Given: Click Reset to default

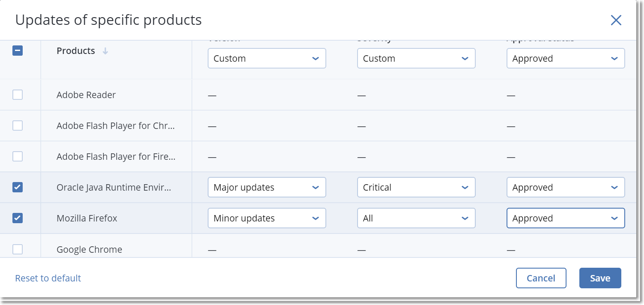Looking at the screenshot, I should (x=48, y=278).
